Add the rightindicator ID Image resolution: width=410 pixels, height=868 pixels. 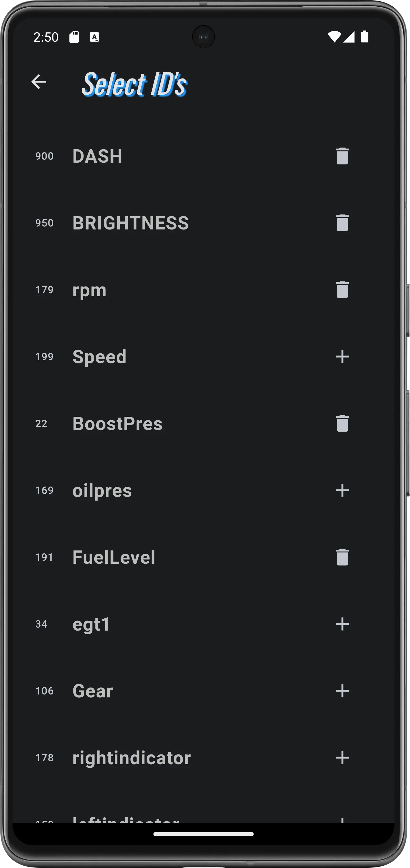click(x=342, y=758)
